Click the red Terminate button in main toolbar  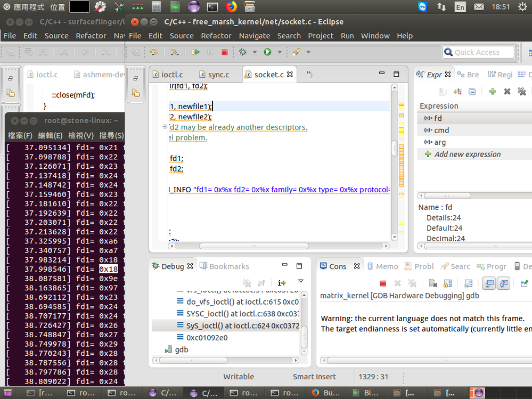(225, 52)
